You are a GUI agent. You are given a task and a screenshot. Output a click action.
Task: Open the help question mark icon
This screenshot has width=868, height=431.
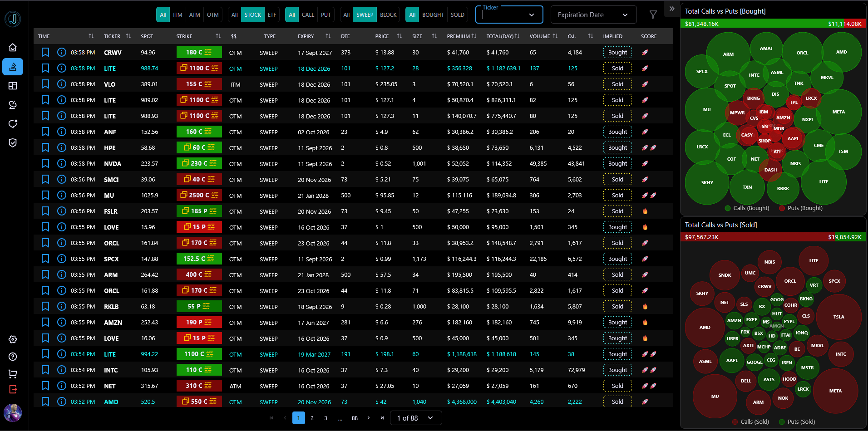(x=13, y=357)
